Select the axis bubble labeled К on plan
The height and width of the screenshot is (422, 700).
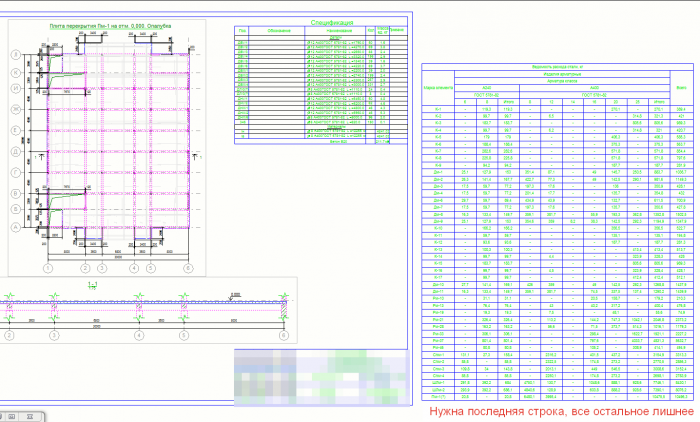(16, 72)
